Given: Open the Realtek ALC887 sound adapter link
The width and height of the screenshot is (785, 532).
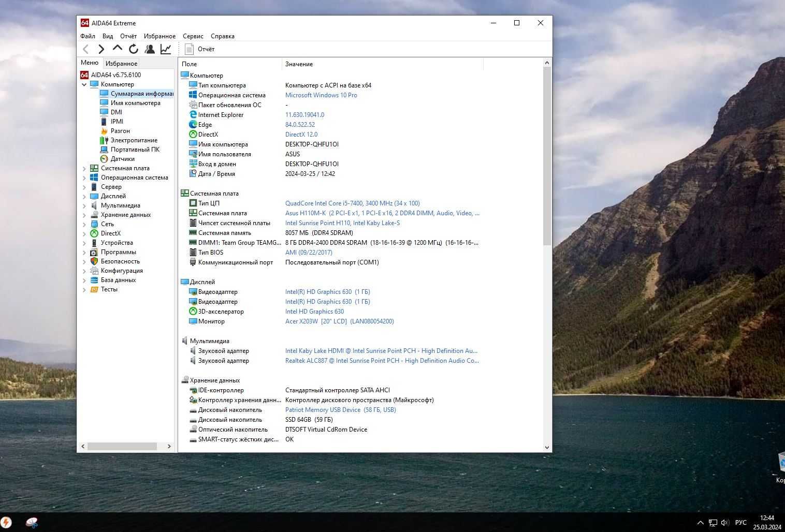Looking at the screenshot, I should pyautogui.click(x=382, y=361).
